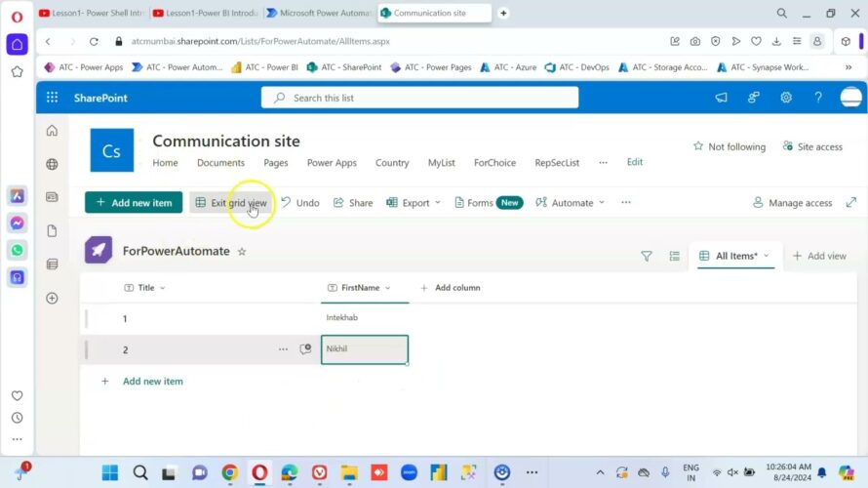Open Pages in site navigation

coord(276,163)
